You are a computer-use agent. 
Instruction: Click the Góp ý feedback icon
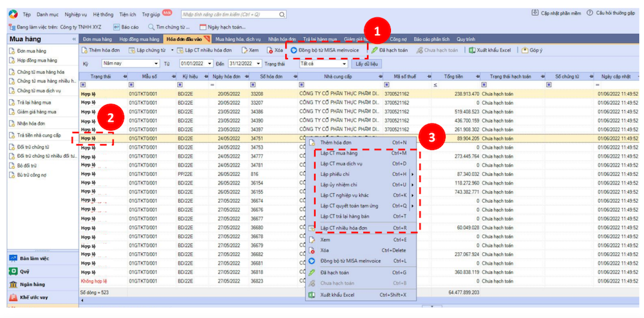(x=524, y=50)
